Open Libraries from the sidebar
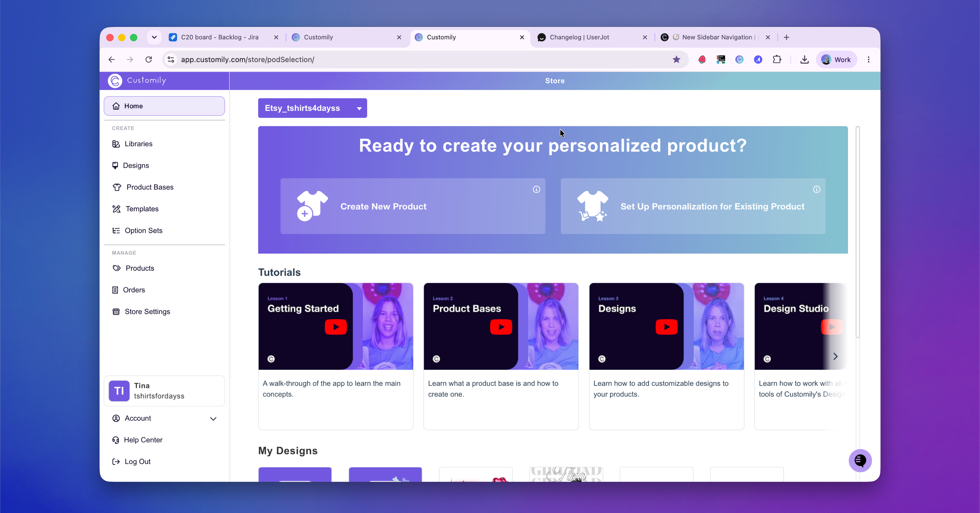This screenshot has height=513, width=980. (164, 144)
